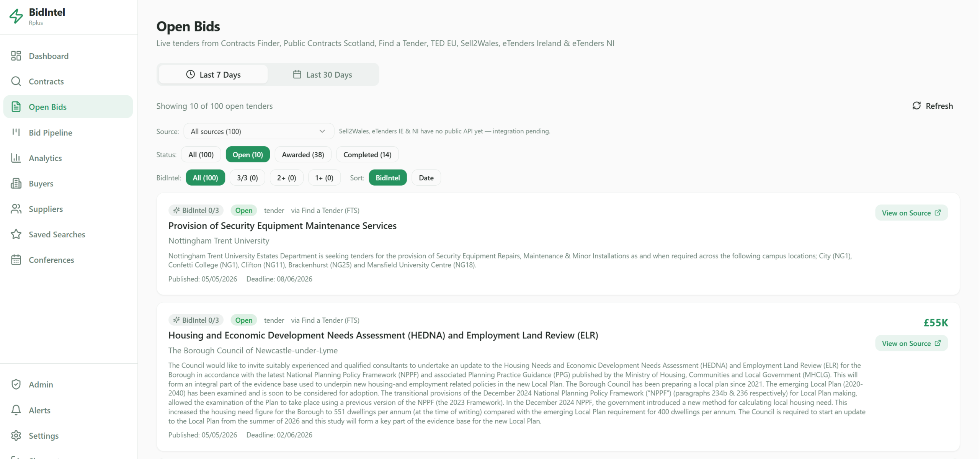Click Open status badge on Security Equipment card

tap(244, 210)
